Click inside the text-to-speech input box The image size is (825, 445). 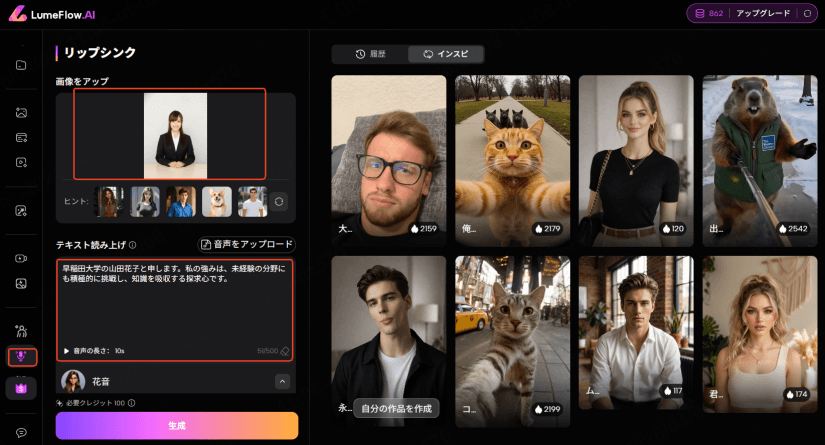[175, 310]
